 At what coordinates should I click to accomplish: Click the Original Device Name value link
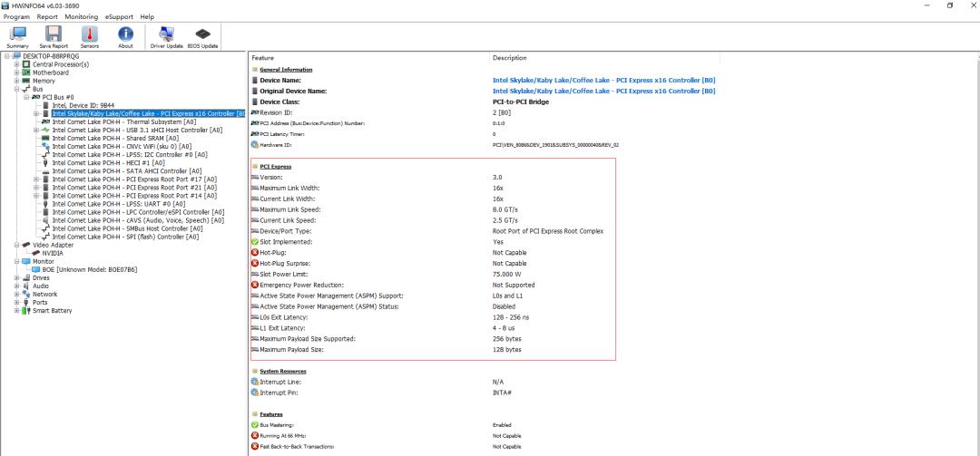[603, 92]
